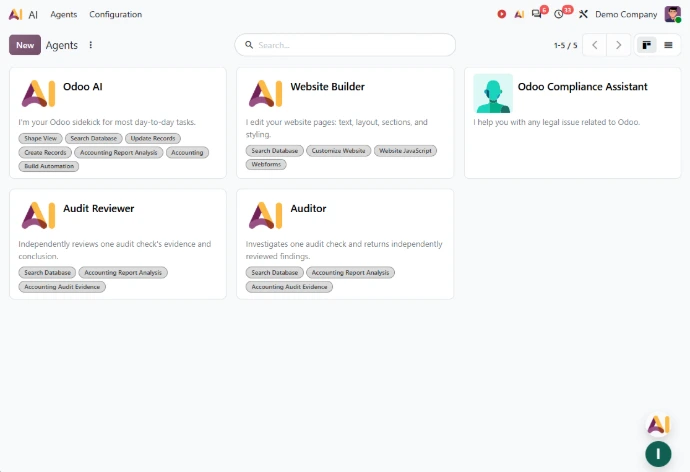Open the Odoo Compliance Assistant card
The height and width of the screenshot is (472, 690).
pyautogui.click(x=573, y=123)
